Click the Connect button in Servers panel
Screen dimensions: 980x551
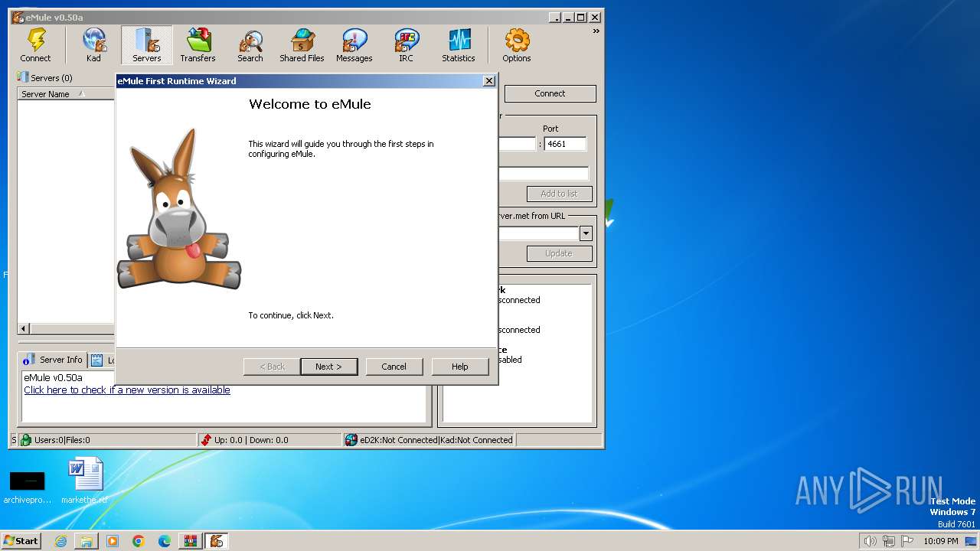pyautogui.click(x=550, y=93)
